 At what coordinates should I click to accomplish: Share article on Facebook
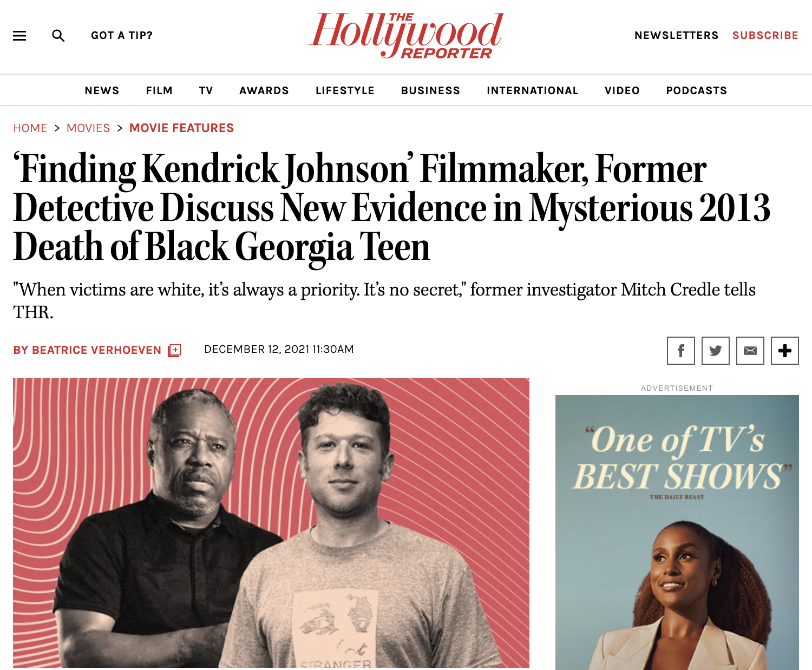(681, 351)
